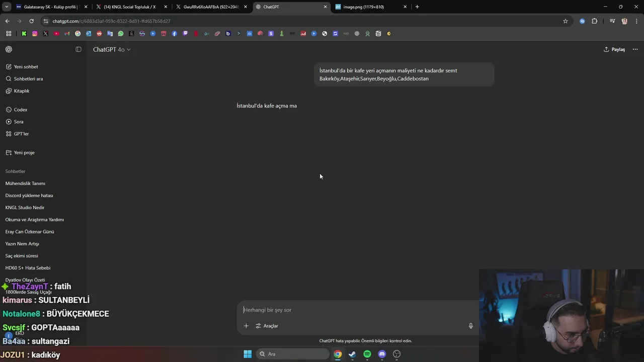Open the HD60 S+ Hata Sebebi chat
644x362 pixels.
click(28, 268)
